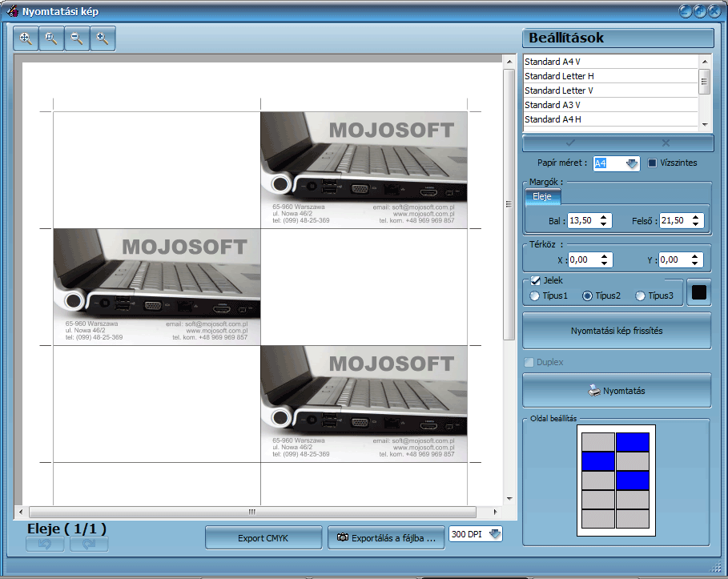Click the preview vertical scrollbar down arrow

(509, 499)
